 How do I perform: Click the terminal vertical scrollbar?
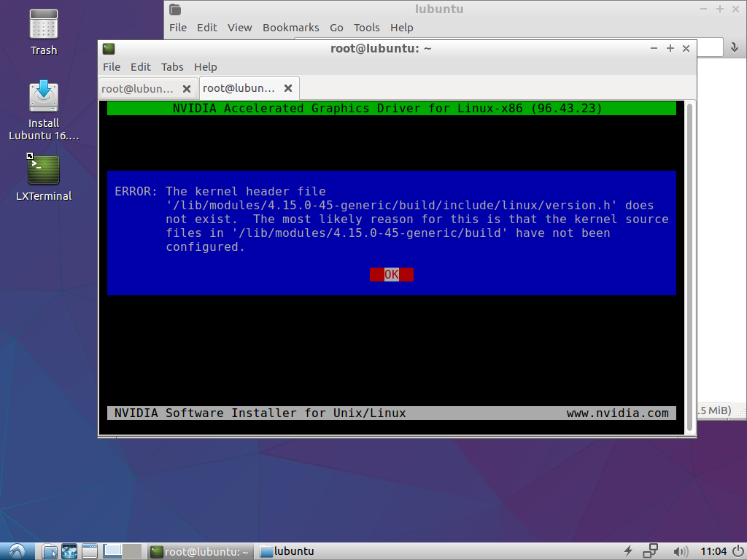[x=689, y=267]
